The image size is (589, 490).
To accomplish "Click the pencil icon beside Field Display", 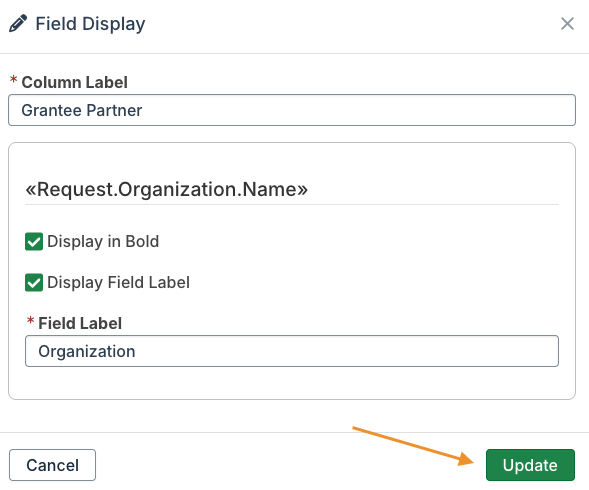I will [x=18, y=24].
